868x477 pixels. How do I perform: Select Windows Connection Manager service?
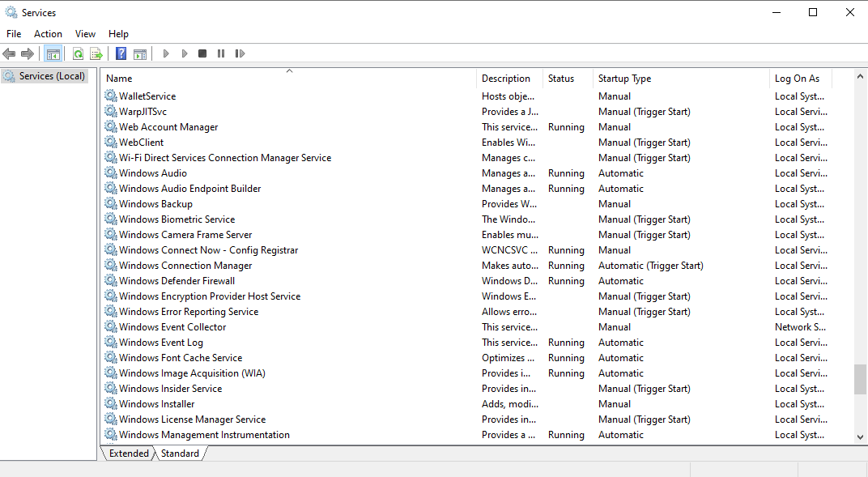coord(185,265)
